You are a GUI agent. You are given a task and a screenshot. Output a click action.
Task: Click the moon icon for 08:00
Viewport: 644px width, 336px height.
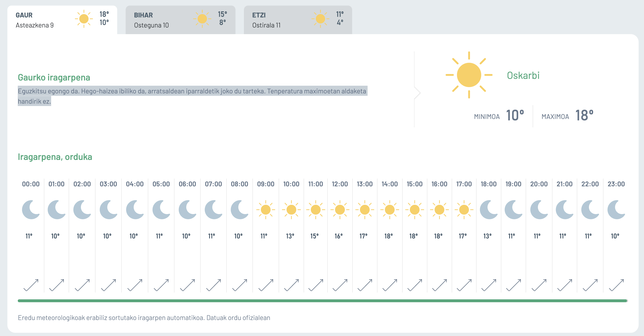coord(239,210)
